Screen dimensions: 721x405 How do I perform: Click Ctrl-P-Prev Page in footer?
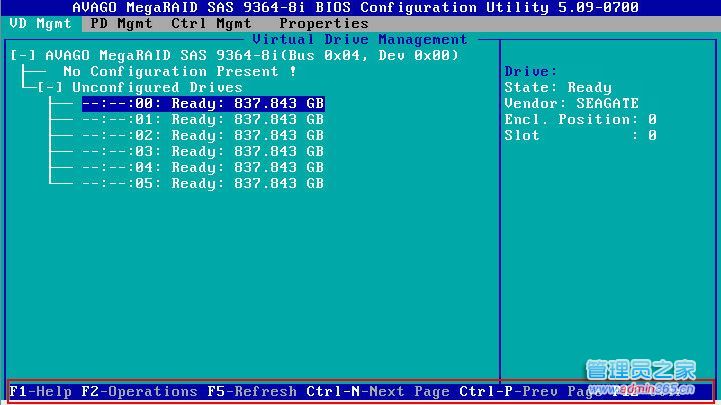pyautogui.click(x=531, y=392)
